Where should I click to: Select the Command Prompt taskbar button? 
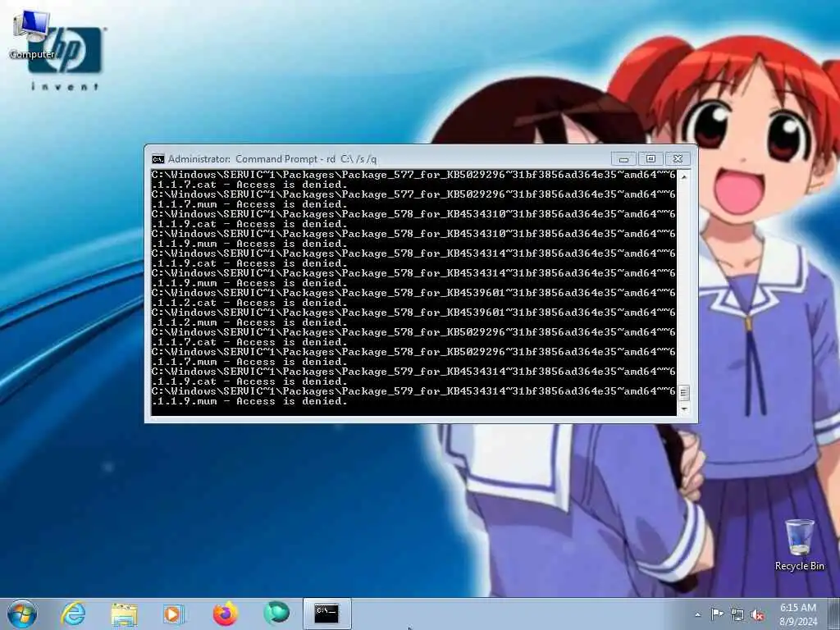click(326, 614)
